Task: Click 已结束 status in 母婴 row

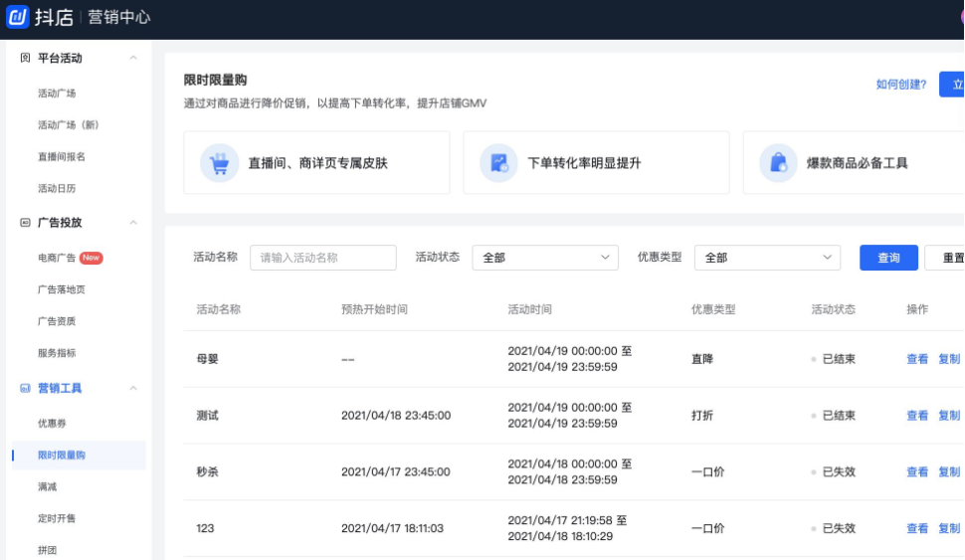Action: click(839, 359)
